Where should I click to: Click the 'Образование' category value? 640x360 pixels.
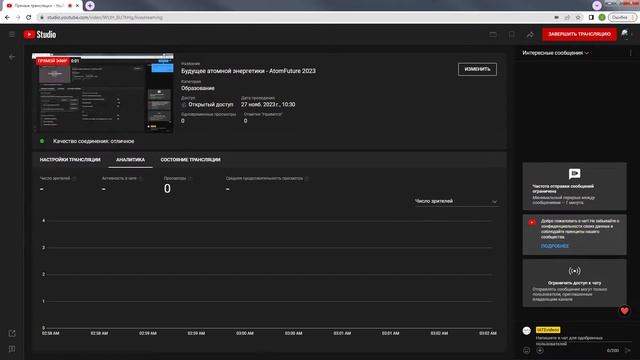pyautogui.click(x=198, y=88)
